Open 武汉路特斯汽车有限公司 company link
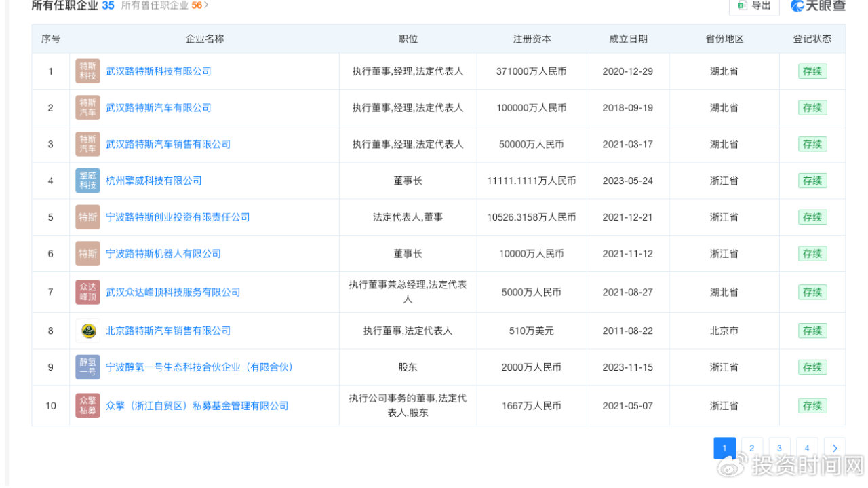Viewport: 868px width, 488px height. point(159,108)
